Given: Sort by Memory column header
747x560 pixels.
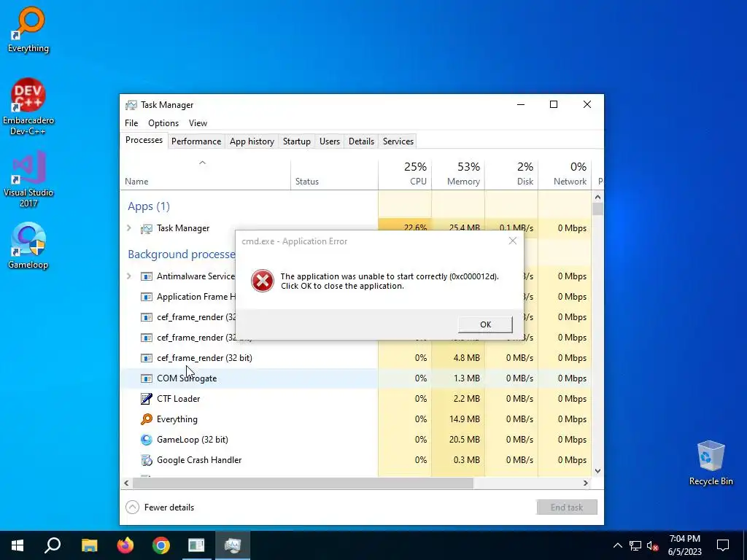Looking at the screenshot, I should (458, 174).
